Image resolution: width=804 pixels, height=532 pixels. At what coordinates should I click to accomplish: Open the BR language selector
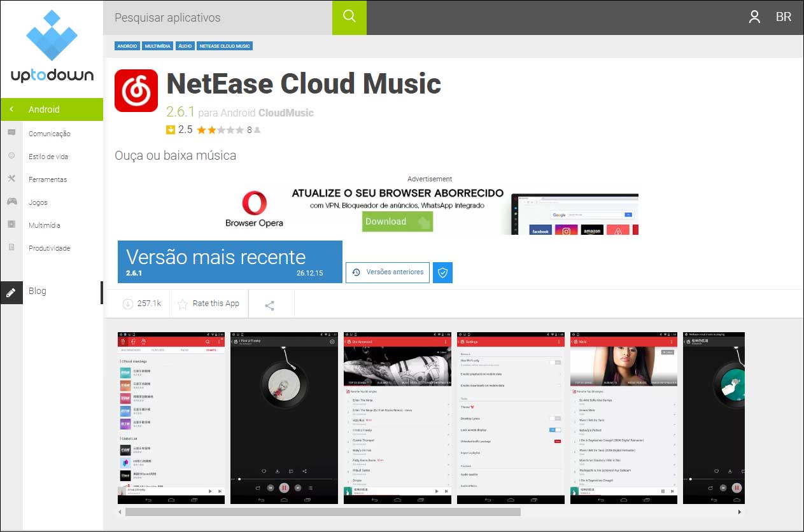point(784,17)
